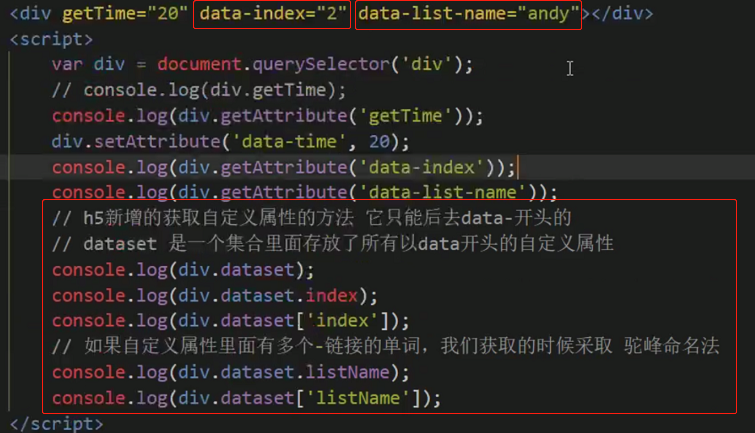
Task: Click the getAttribute('data-list-name') line
Action: pyautogui.click(x=305, y=192)
